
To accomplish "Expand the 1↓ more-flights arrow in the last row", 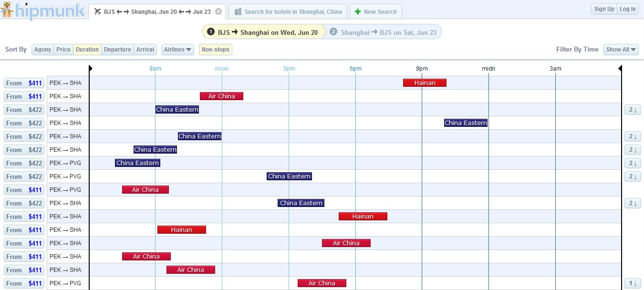I will pyautogui.click(x=633, y=283).
